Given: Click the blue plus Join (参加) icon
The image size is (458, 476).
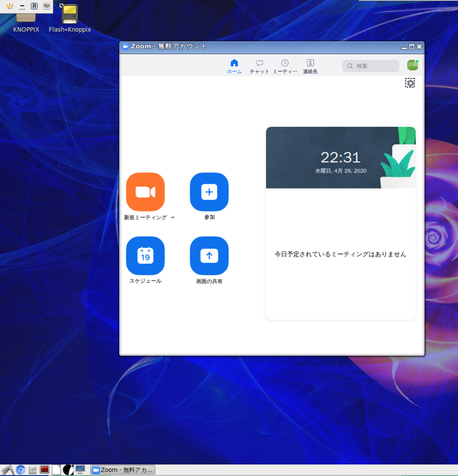Looking at the screenshot, I should point(209,192).
